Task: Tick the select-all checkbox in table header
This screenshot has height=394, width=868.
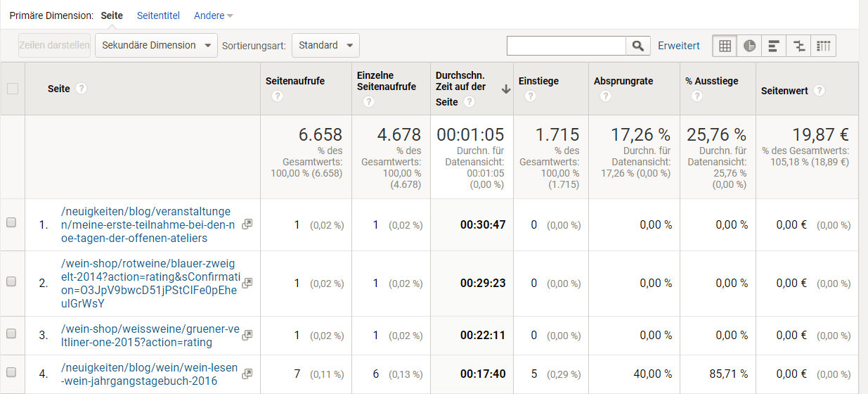Action: click(12, 89)
